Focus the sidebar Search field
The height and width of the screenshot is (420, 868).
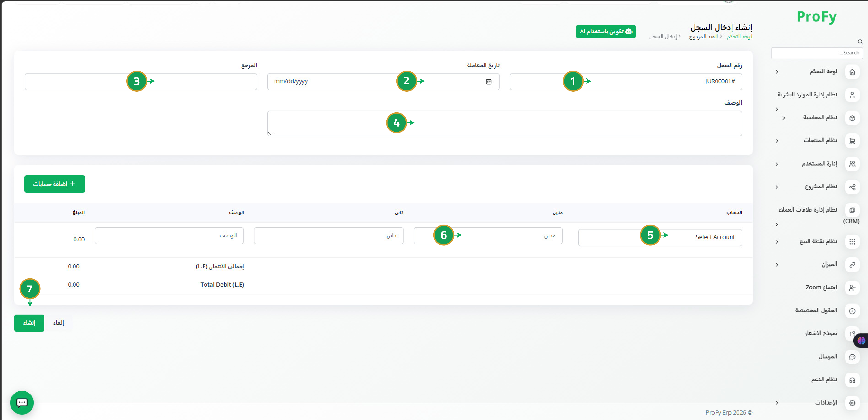817,53
